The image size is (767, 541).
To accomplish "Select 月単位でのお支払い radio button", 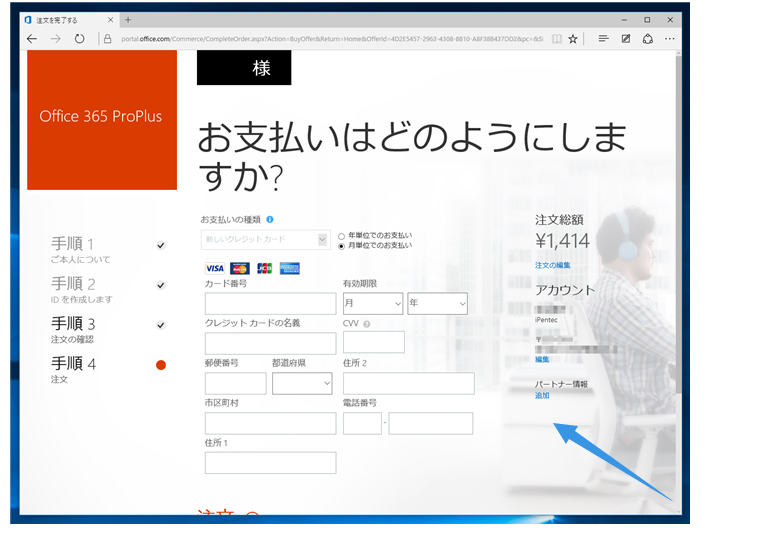I will click(x=341, y=246).
